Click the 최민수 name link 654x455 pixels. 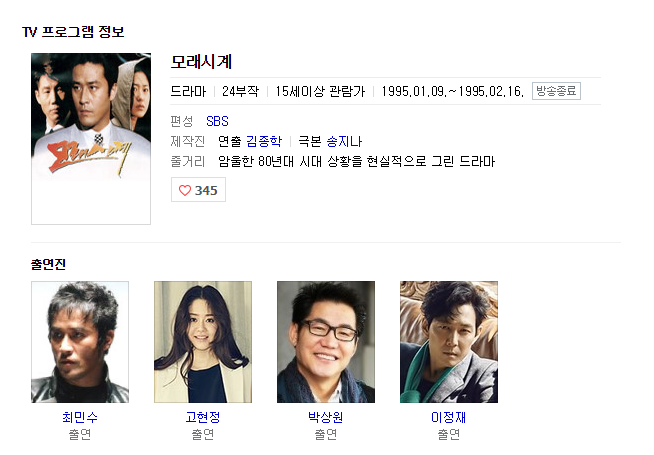pyautogui.click(x=80, y=417)
